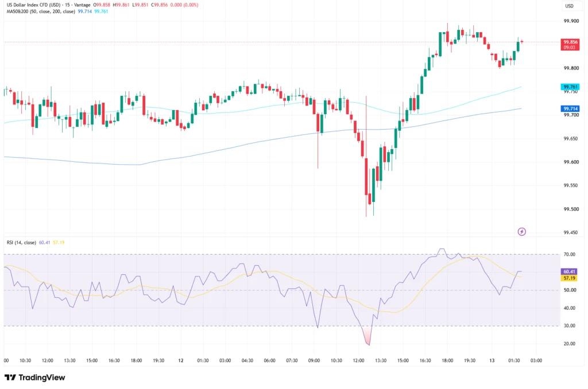Click the 09:00 time axis label
This screenshot has height=389, width=588.
[314, 360]
